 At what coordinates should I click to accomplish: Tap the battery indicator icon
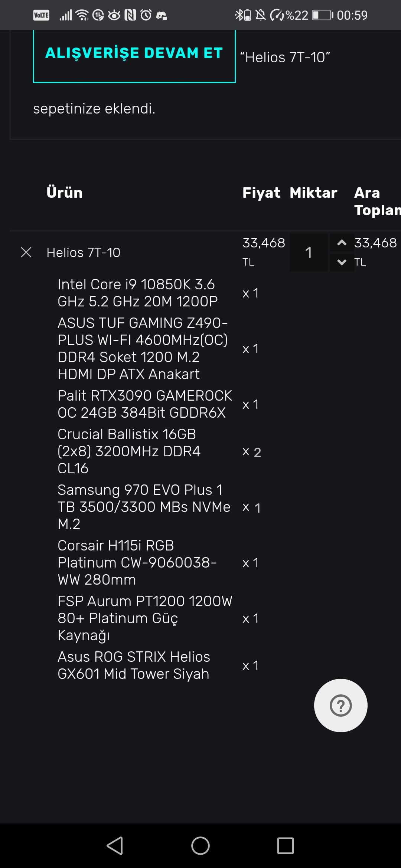coord(322,15)
